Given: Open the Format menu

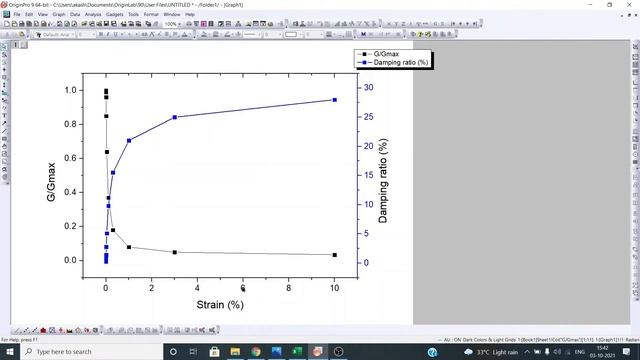Looking at the screenshot, I should (151, 14).
